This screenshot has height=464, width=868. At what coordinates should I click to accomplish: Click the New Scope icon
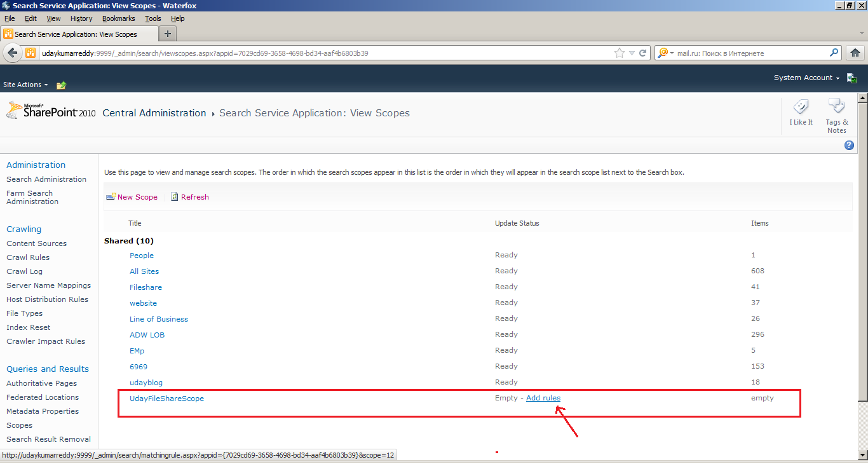point(111,197)
